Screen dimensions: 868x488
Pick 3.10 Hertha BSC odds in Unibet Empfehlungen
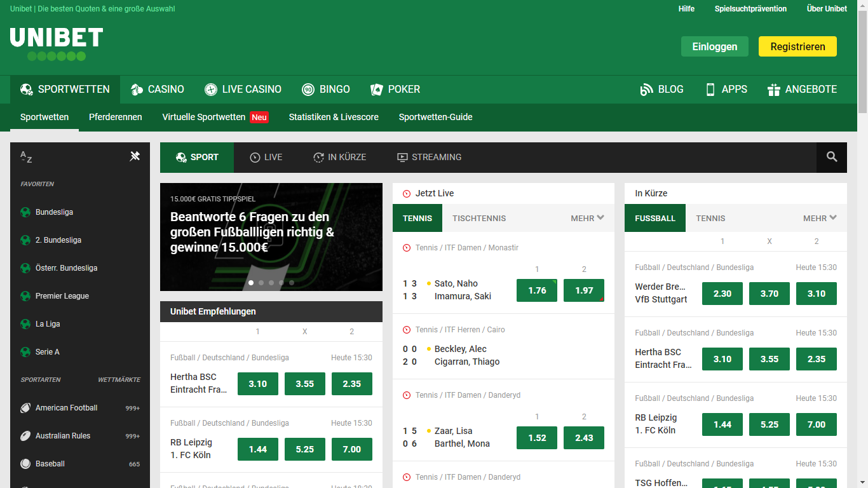click(258, 384)
